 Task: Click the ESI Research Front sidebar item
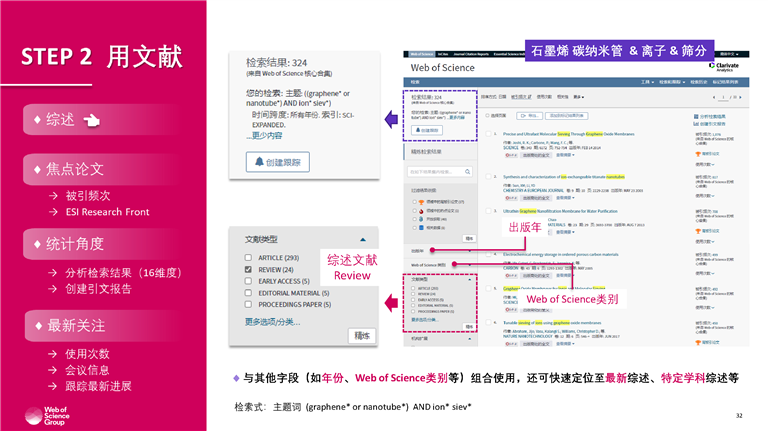[x=107, y=212]
